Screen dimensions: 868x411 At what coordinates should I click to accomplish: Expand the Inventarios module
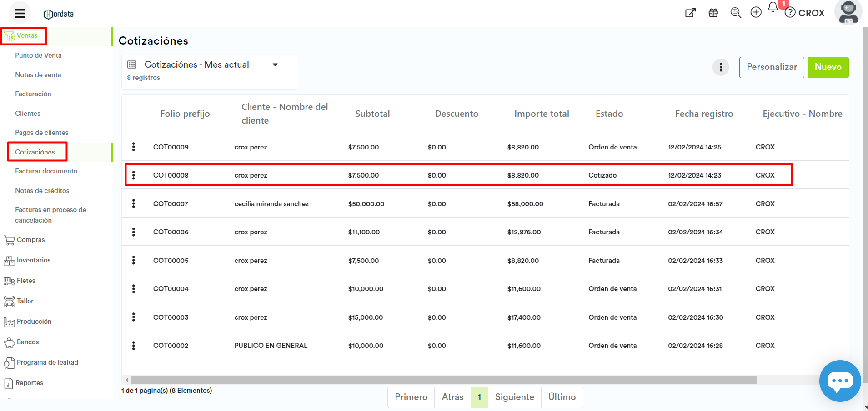click(x=33, y=260)
